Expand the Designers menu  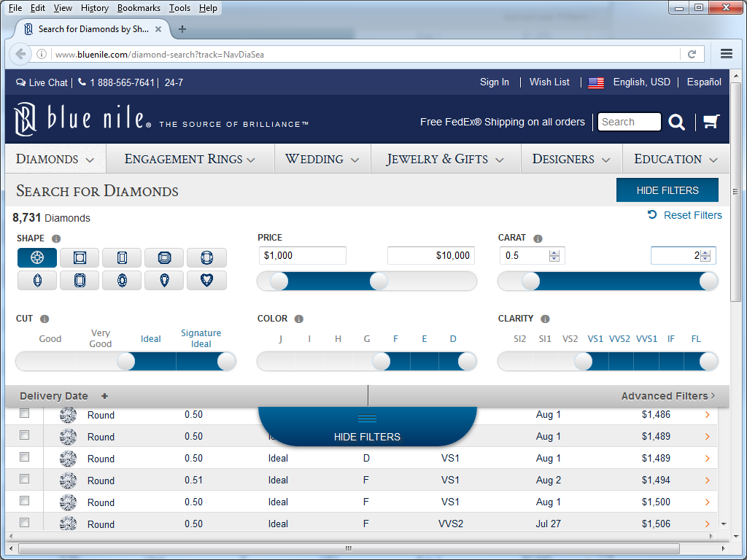(572, 159)
